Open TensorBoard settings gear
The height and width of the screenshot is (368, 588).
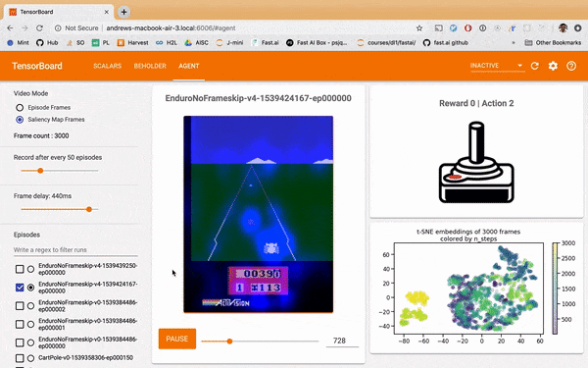[x=553, y=66]
